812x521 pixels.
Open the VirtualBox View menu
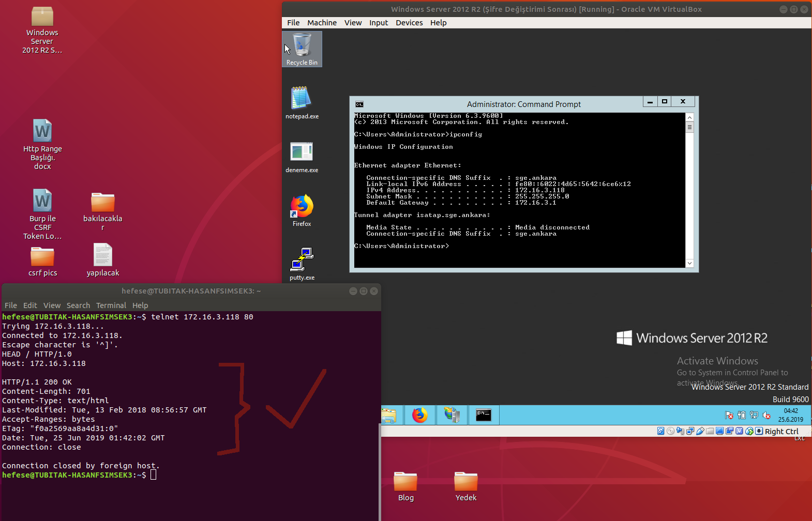[353, 23]
